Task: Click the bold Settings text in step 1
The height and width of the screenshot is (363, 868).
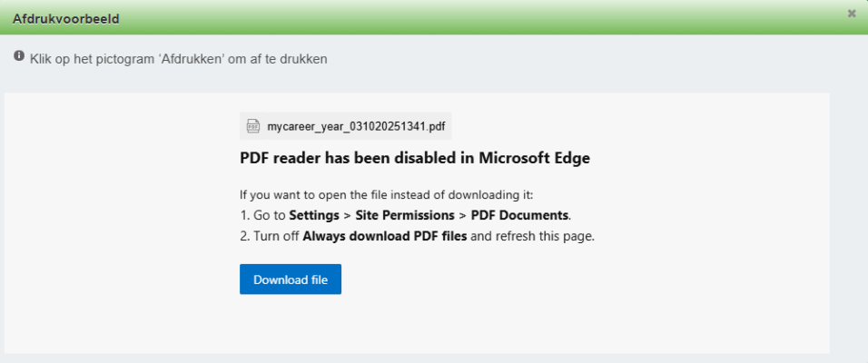Action: click(314, 215)
